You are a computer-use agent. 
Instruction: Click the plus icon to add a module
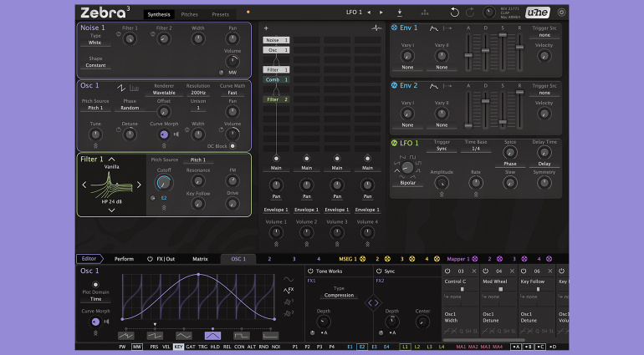click(x=266, y=28)
